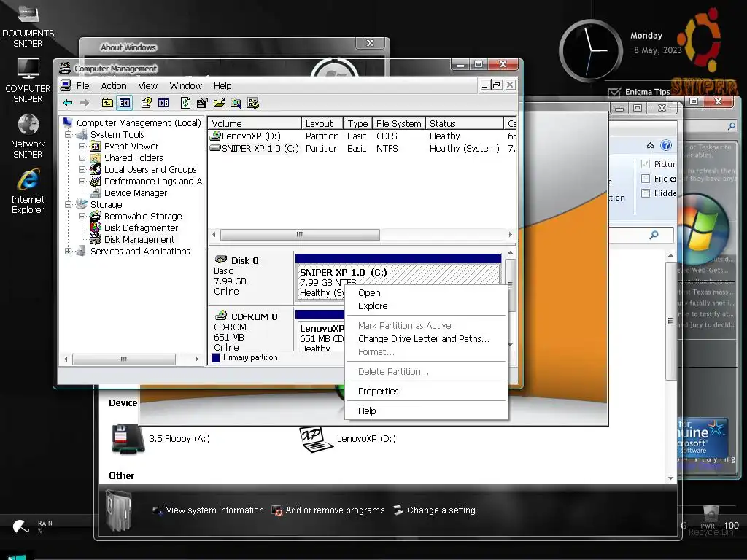747x560 pixels.
Task: Expand the Local Users and Groups node
Action: [82, 169]
